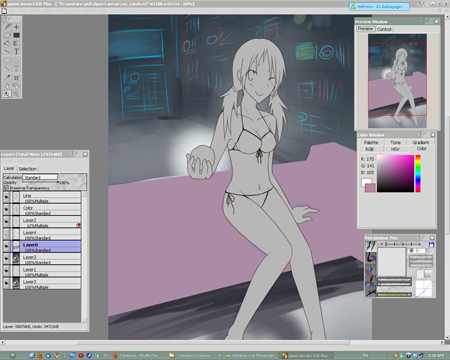This screenshot has height=360, width=450.
Task: Switch to the Selection tab in Layers panel
Action: coord(27,169)
